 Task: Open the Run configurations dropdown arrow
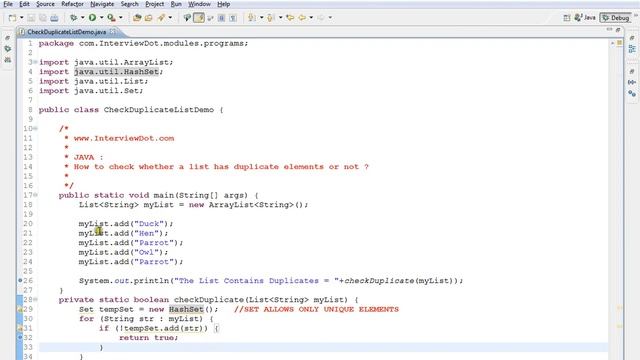pos(102,18)
